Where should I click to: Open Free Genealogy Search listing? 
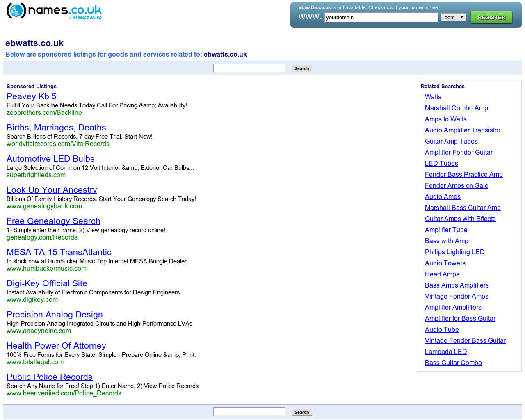53,221
